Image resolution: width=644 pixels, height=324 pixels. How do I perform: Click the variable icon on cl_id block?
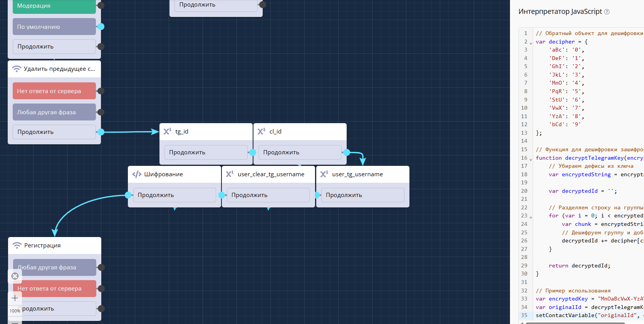261,132
